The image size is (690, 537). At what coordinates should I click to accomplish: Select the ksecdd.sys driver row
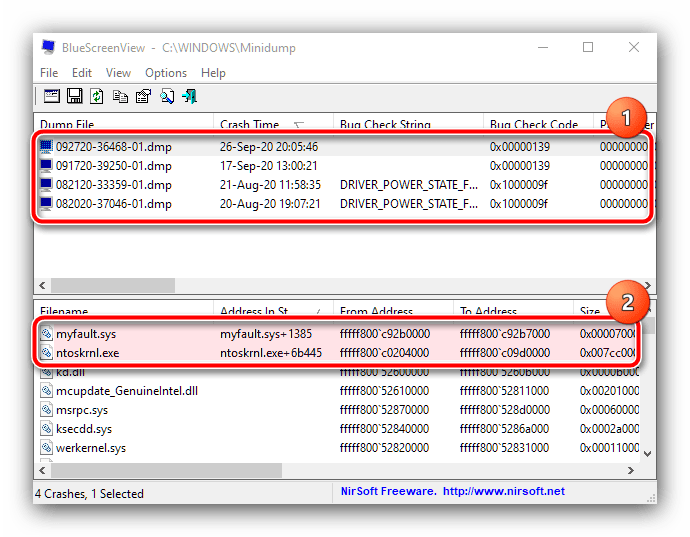point(339,429)
